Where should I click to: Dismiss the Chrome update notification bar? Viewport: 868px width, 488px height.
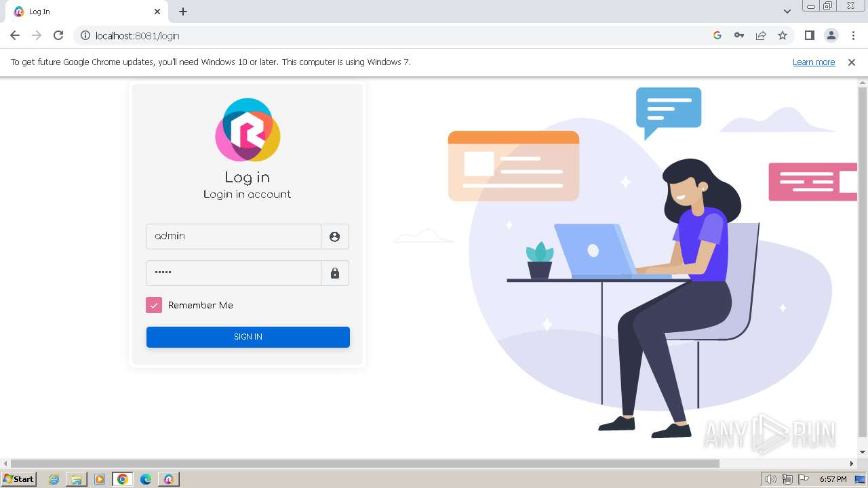click(x=852, y=62)
